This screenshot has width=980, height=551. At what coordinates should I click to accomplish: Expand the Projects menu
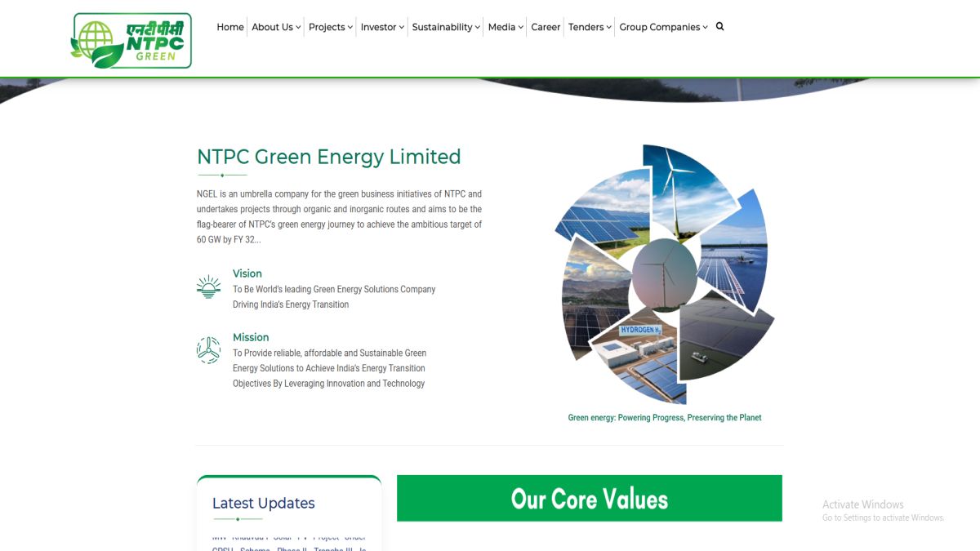click(x=330, y=27)
